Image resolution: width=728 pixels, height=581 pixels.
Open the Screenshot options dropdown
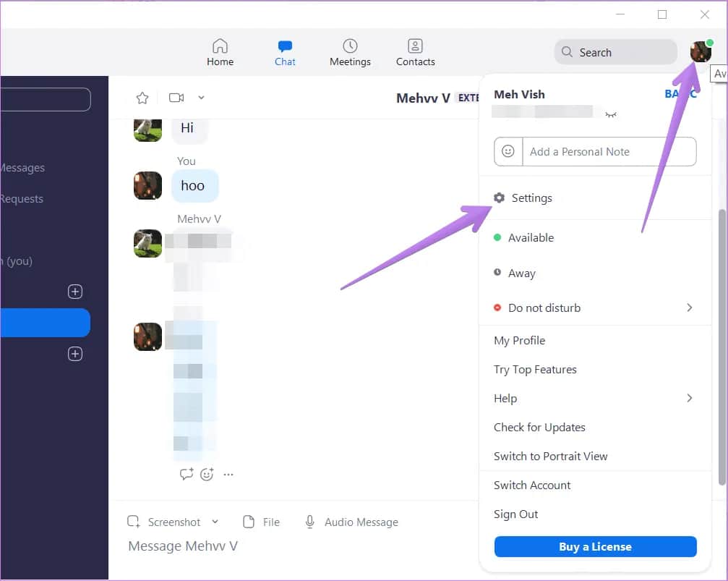tap(215, 522)
